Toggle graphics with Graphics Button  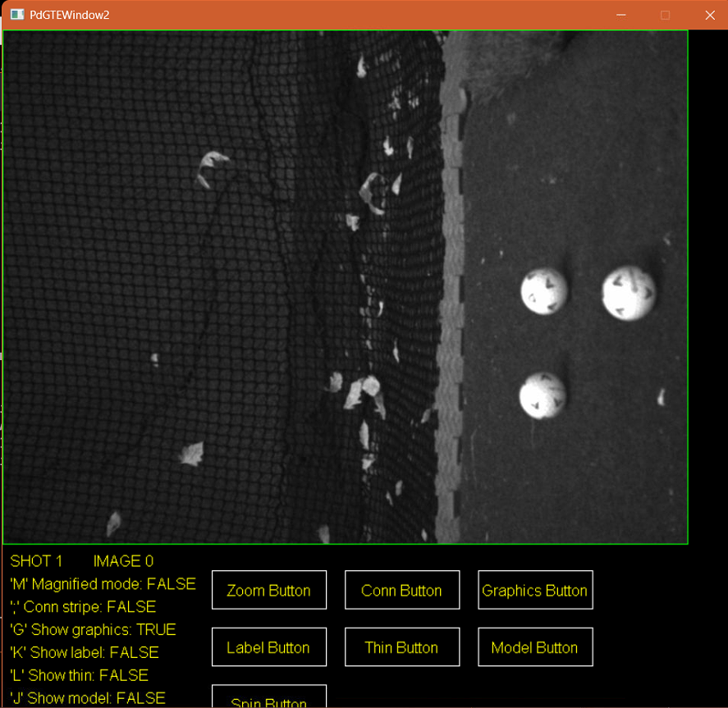click(x=535, y=590)
